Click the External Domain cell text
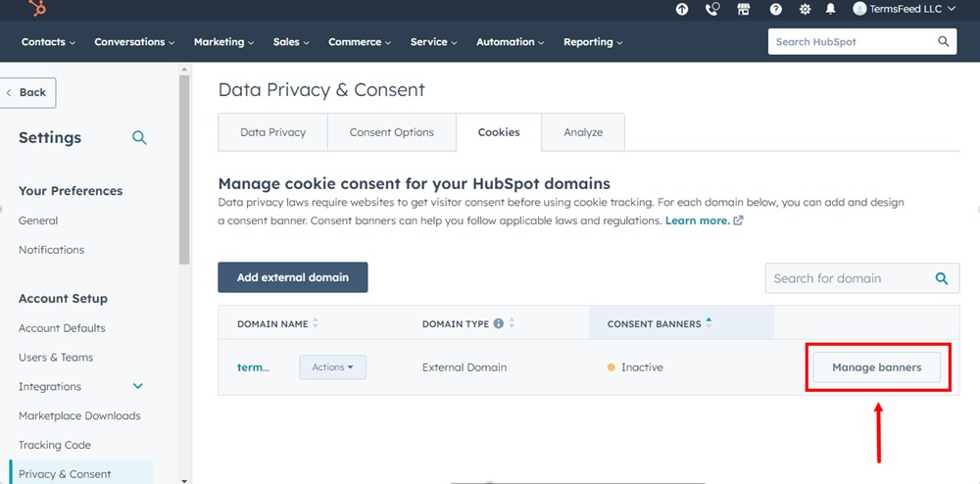This screenshot has height=484, width=980. coord(465,367)
